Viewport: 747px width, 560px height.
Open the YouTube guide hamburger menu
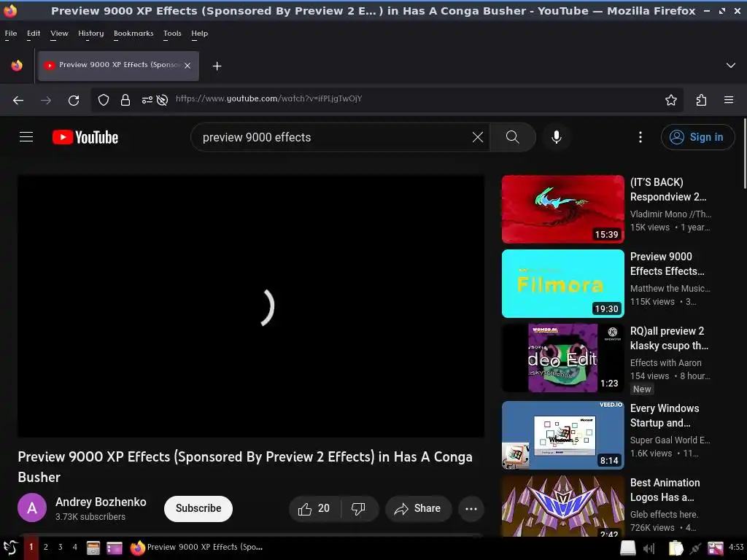click(x=26, y=137)
